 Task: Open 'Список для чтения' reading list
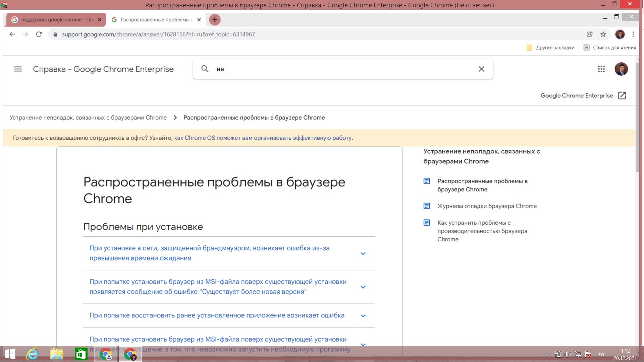[610, 48]
